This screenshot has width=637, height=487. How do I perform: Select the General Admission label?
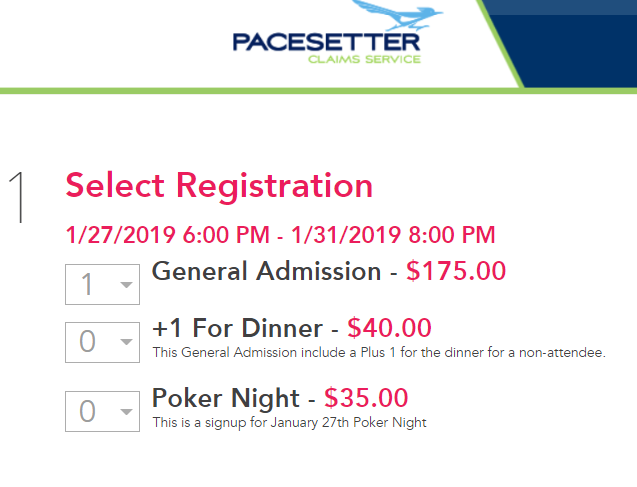[266, 271]
